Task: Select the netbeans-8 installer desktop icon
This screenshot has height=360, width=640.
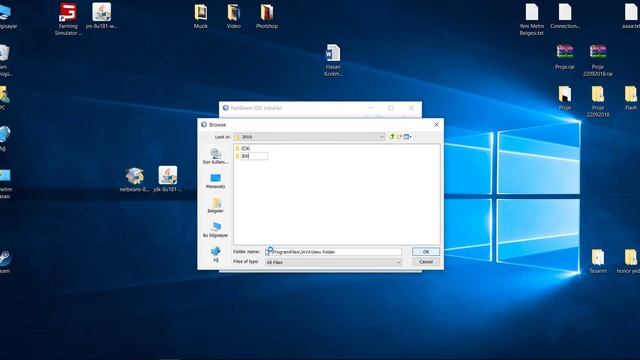Action: tap(135, 180)
